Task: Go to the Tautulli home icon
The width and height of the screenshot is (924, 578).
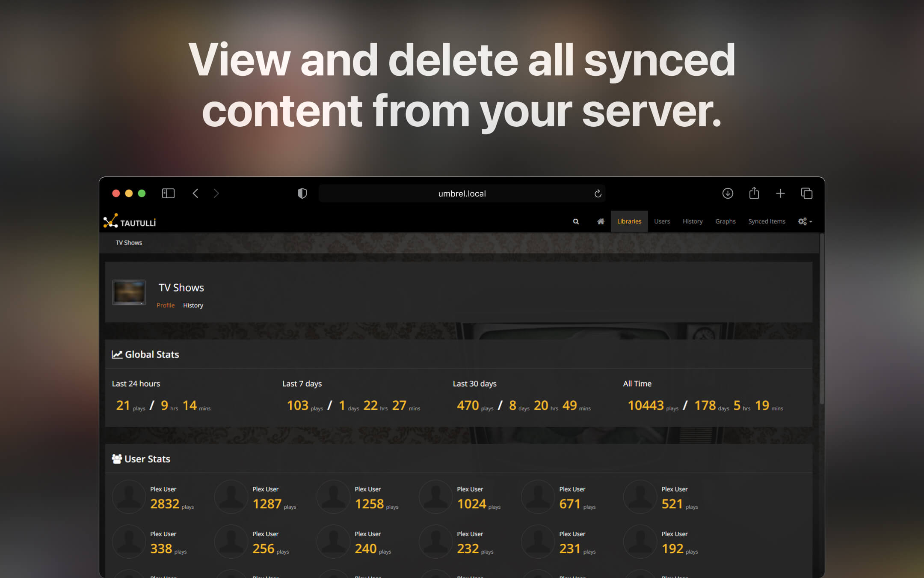Action: pyautogui.click(x=601, y=221)
